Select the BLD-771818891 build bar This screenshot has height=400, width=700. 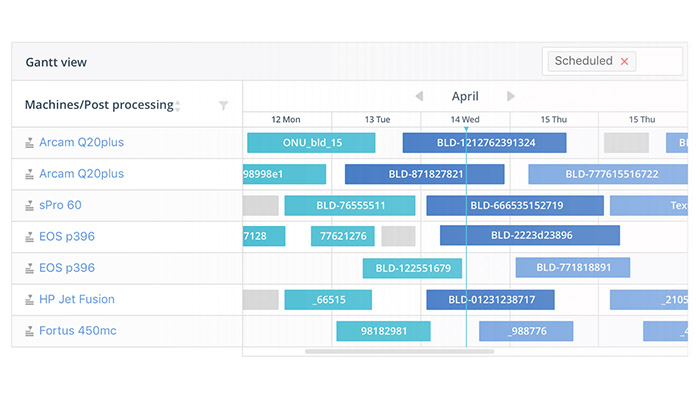(573, 267)
